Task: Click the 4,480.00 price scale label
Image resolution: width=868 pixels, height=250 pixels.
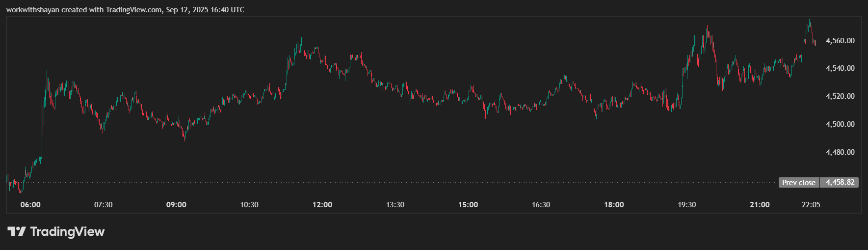Action: (840, 152)
